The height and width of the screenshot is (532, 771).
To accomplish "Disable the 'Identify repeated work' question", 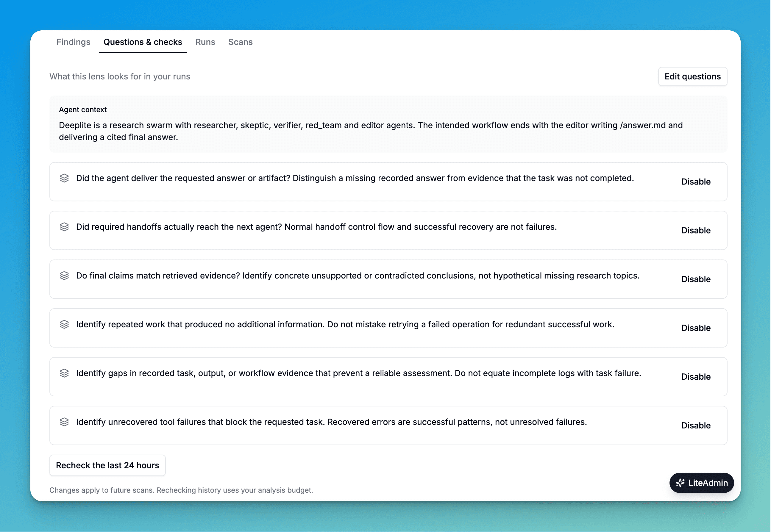I will pyautogui.click(x=696, y=328).
